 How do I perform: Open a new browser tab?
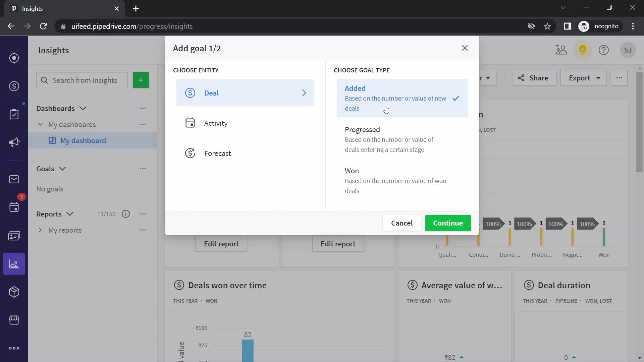pyautogui.click(x=136, y=9)
